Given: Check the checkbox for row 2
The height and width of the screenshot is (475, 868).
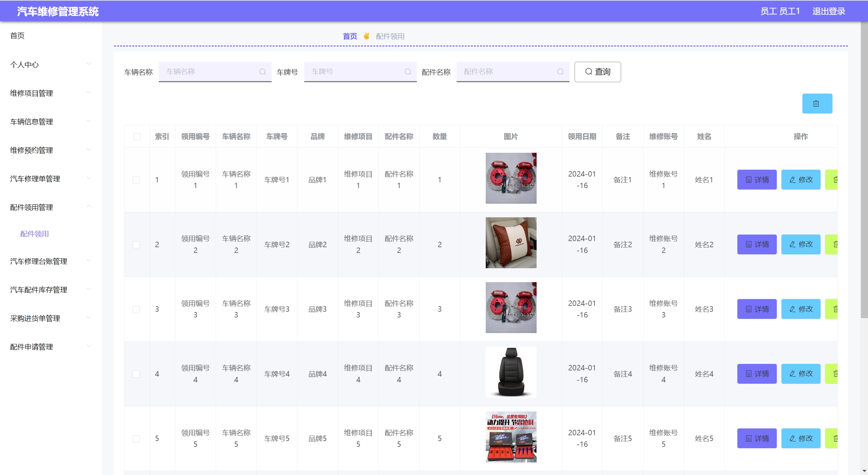Looking at the screenshot, I should (x=136, y=244).
